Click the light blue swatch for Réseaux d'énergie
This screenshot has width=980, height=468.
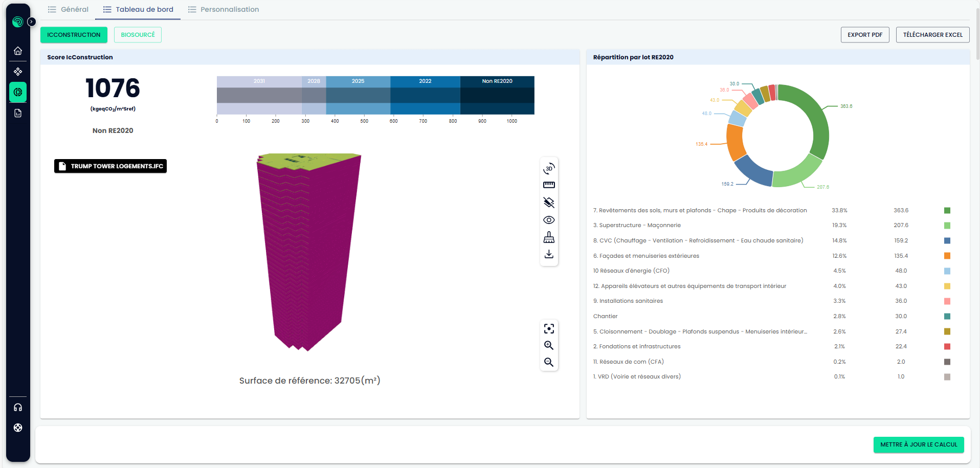click(947, 271)
